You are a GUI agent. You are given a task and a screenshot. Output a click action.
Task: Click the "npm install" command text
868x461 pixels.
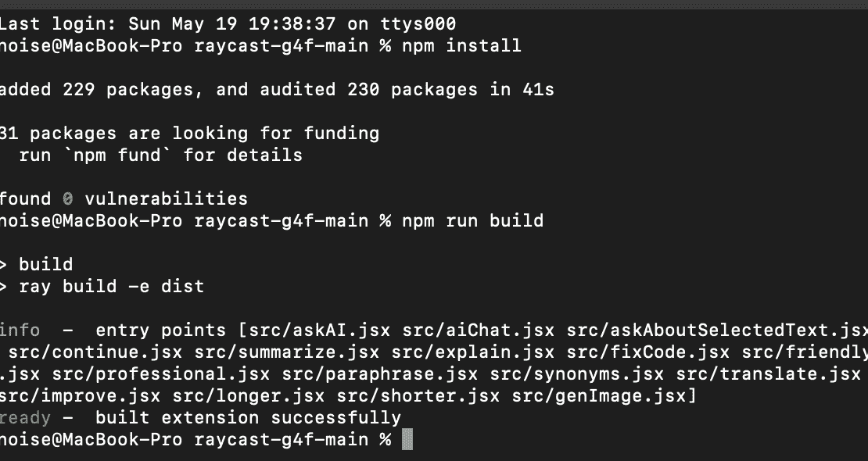click(461, 46)
